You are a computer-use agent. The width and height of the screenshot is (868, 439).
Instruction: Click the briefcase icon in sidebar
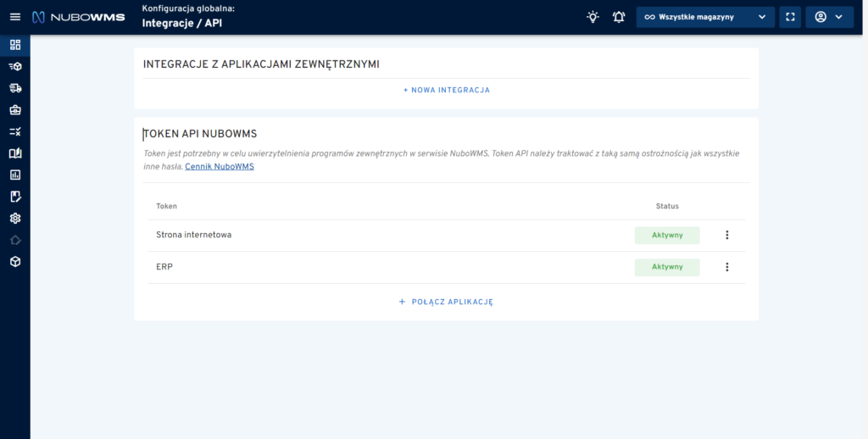(15, 109)
